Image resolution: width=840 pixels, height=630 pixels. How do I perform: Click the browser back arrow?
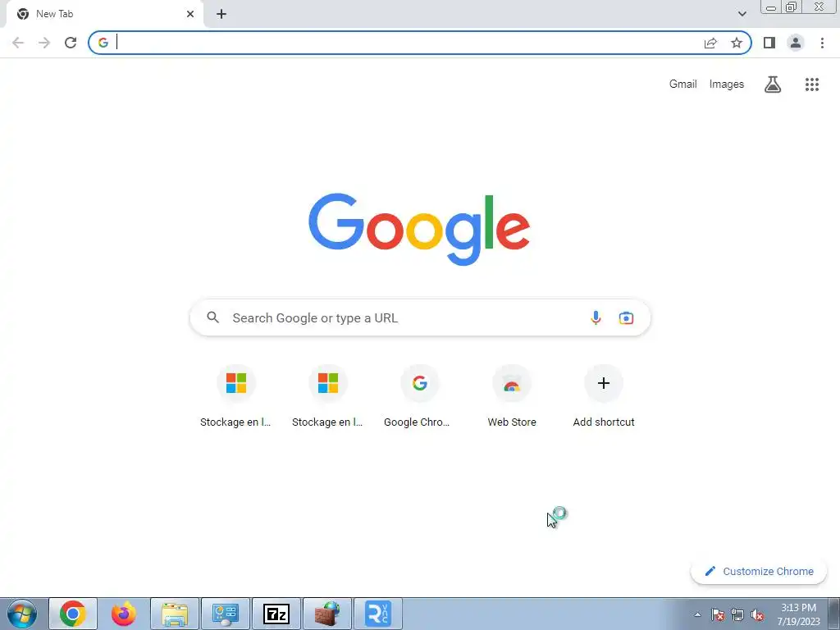[x=18, y=43]
